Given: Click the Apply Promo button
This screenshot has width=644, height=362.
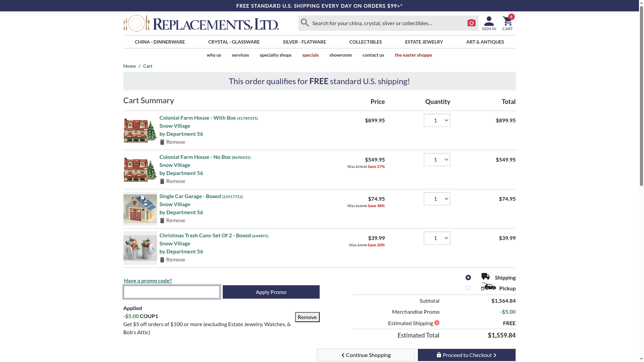Looking at the screenshot, I should click(271, 292).
